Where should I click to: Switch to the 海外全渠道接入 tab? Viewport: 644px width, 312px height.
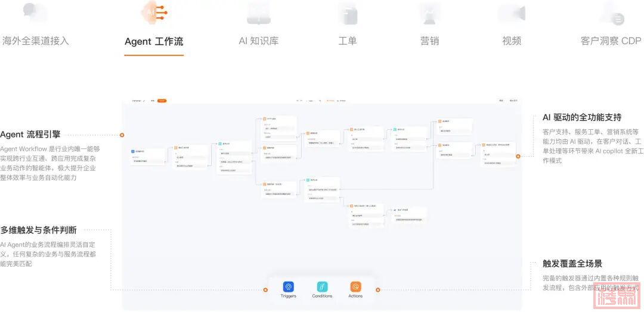[x=36, y=41]
